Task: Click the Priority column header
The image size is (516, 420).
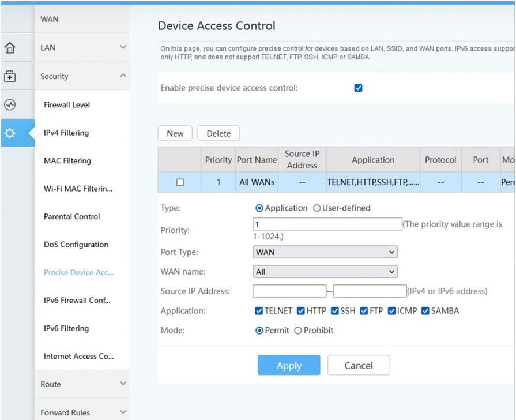Action: 219,160
